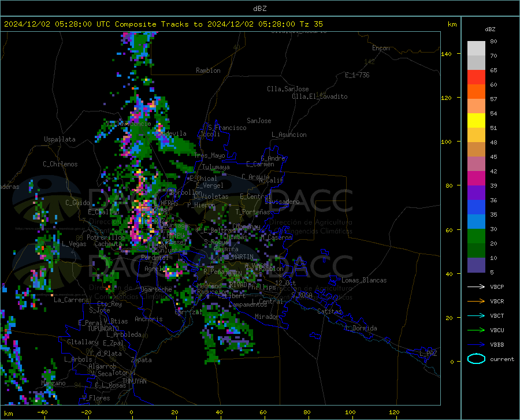Click the Catitas map label
Screen dimensions: 520x420
click(330, 311)
